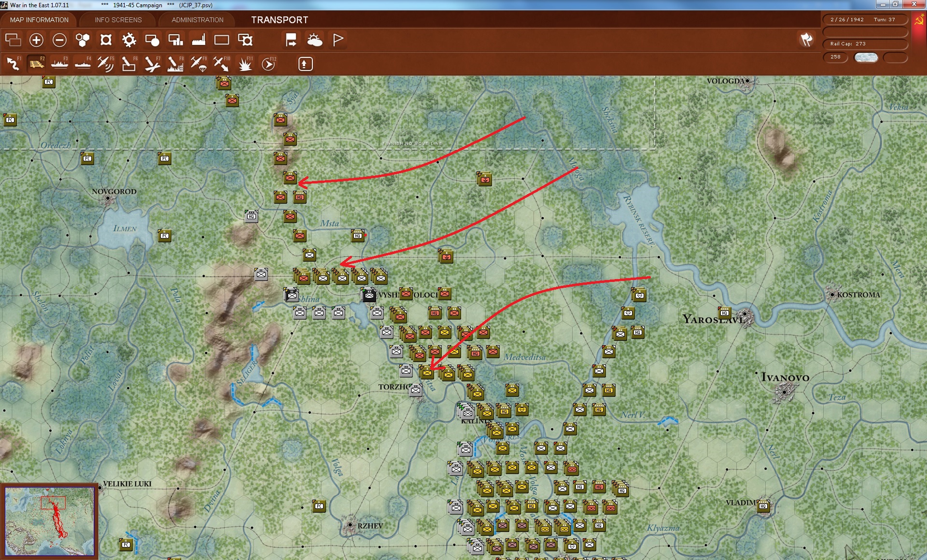Select F8 bomb city mode icon

click(x=175, y=64)
